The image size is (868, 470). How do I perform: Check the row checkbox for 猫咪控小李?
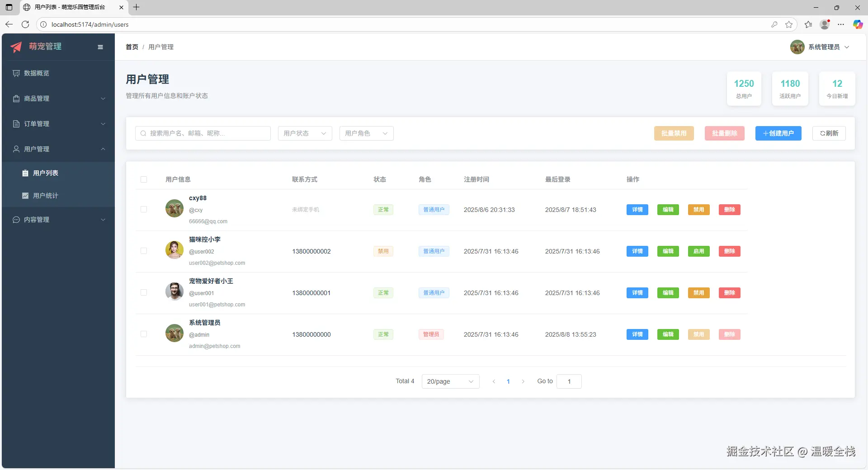[x=144, y=251]
